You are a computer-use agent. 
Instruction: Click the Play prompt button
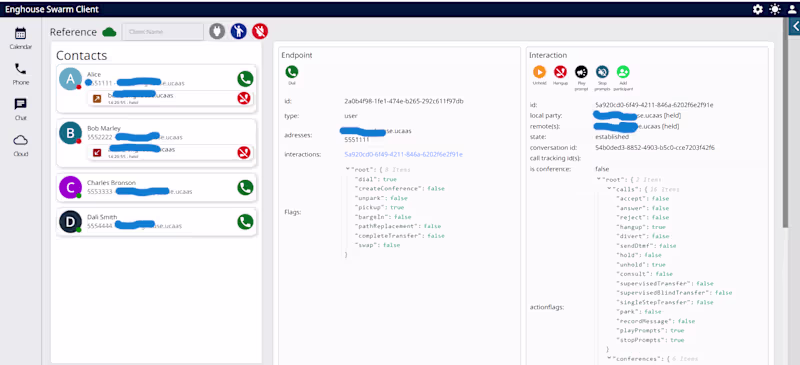[x=581, y=78]
